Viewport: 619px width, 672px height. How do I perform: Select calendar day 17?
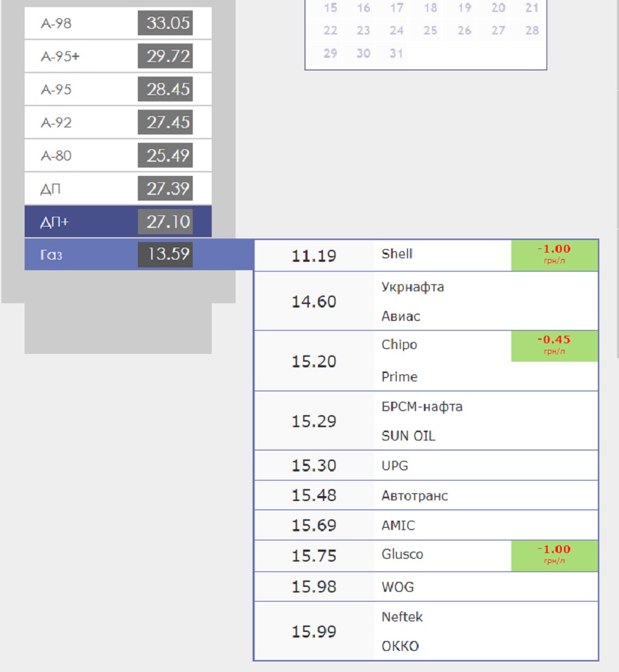pos(397,8)
